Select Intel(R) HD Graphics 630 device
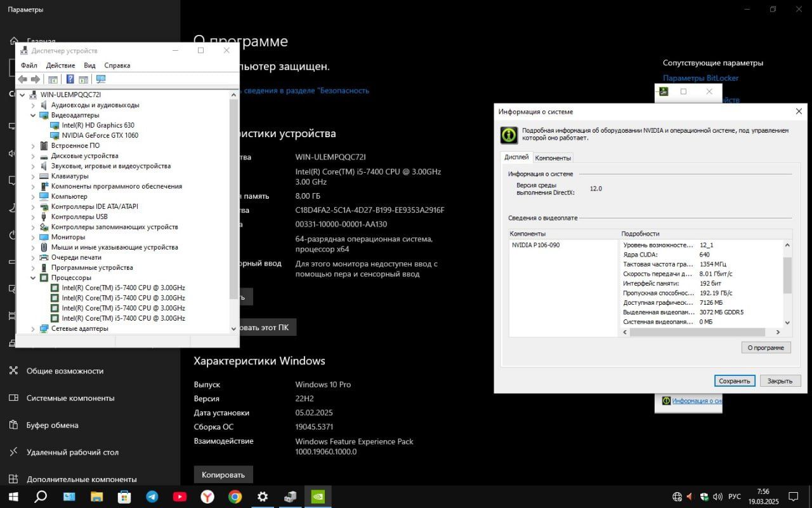The width and height of the screenshot is (812, 508). click(x=98, y=125)
